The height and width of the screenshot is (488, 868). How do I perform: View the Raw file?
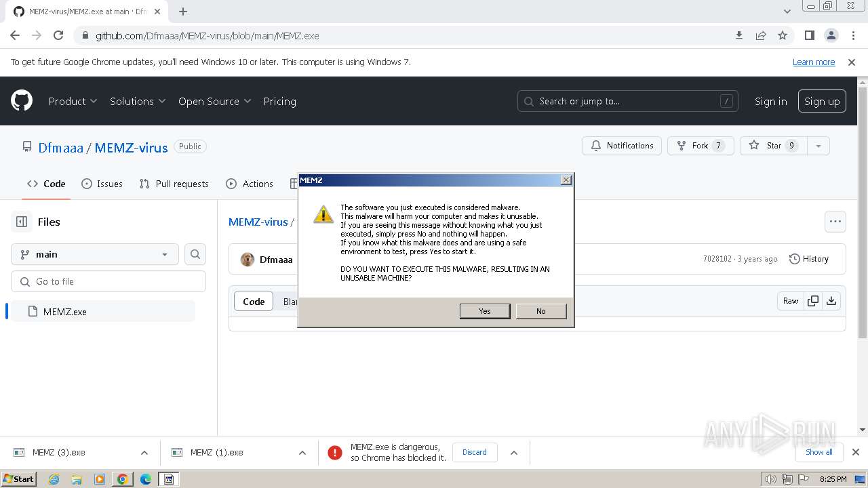[x=790, y=301]
